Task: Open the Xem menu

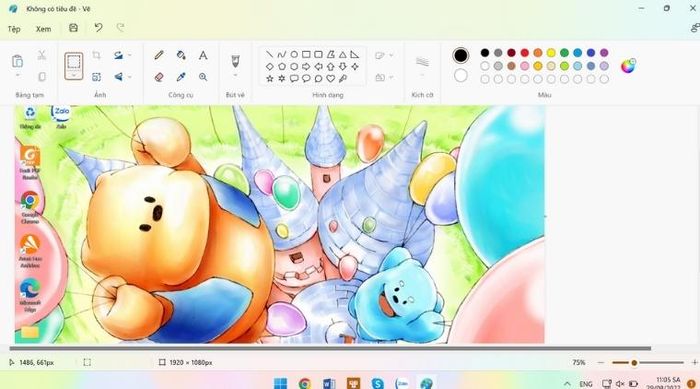Action: coord(43,29)
